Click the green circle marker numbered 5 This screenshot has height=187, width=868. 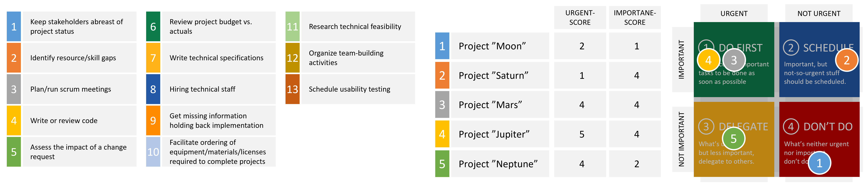(x=733, y=139)
